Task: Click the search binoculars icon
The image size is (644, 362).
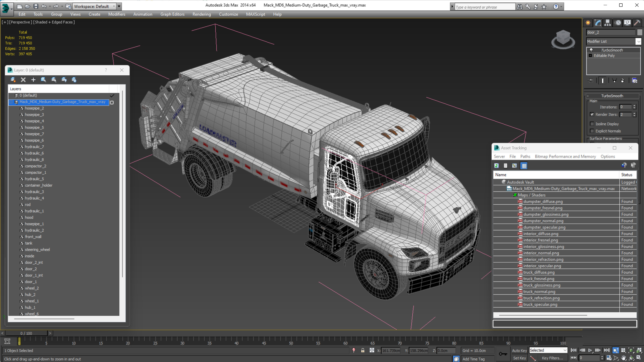Action: (x=520, y=7)
